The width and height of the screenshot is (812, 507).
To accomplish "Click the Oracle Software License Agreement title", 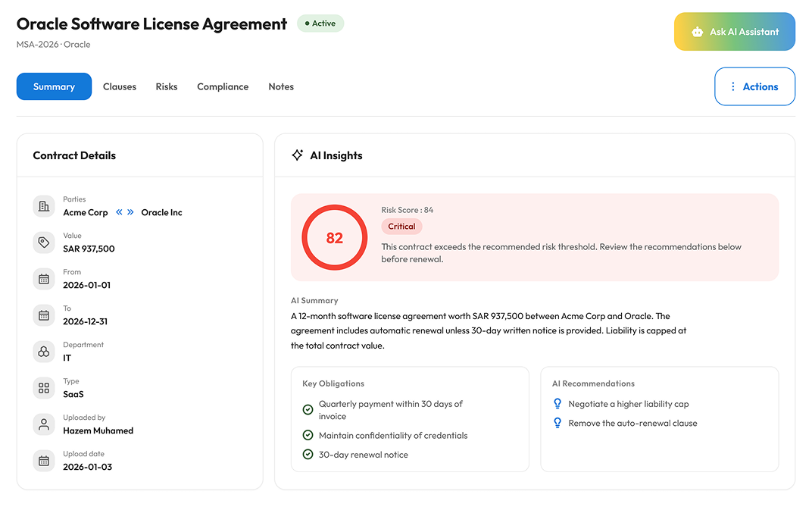I will coord(151,23).
